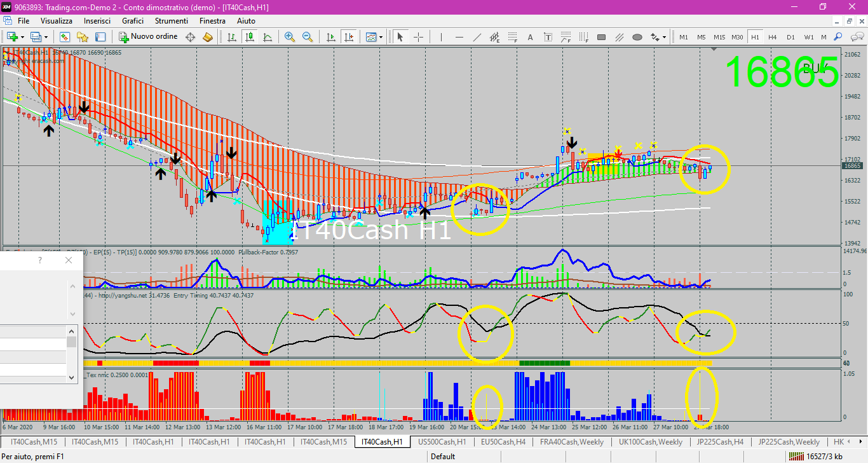Open the indicators list icon
868x463 pixels.
tap(371, 37)
